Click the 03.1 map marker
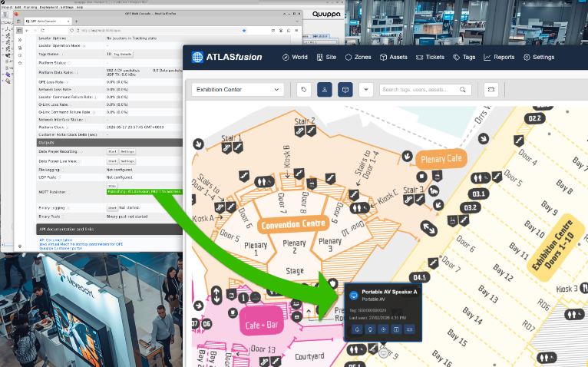 [x=478, y=193]
